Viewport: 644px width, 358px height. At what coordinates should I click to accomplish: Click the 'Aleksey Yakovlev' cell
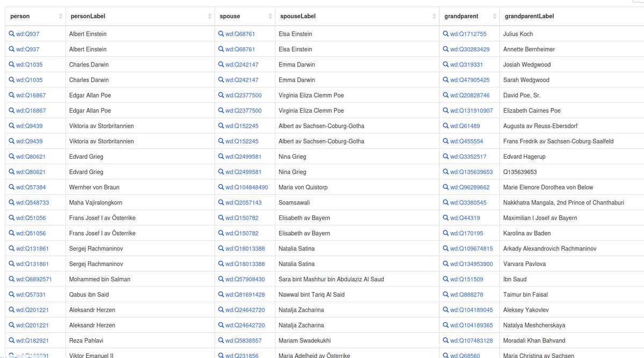pyautogui.click(x=572, y=310)
